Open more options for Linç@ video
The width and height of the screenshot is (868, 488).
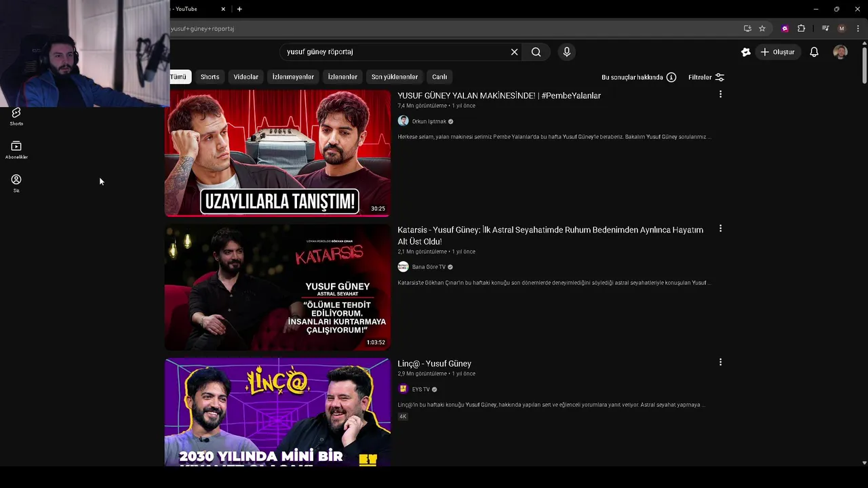[720, 362]
